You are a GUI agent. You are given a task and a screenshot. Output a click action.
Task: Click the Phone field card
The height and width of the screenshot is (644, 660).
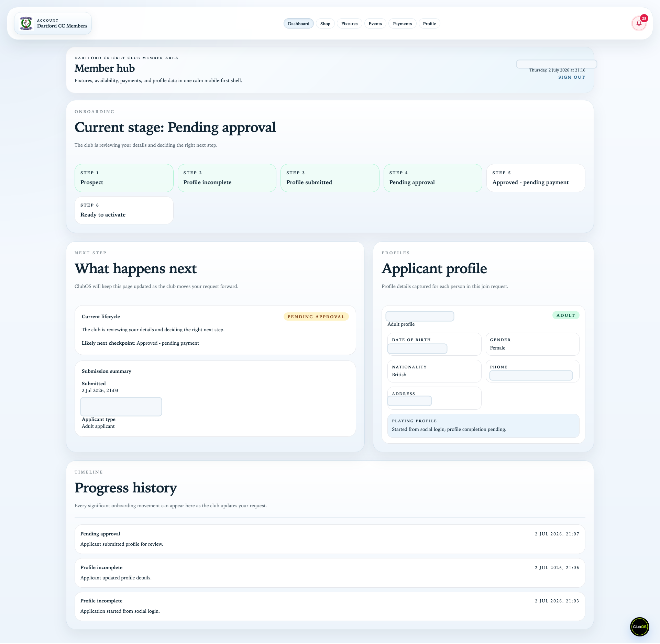(x=532, y=371)
